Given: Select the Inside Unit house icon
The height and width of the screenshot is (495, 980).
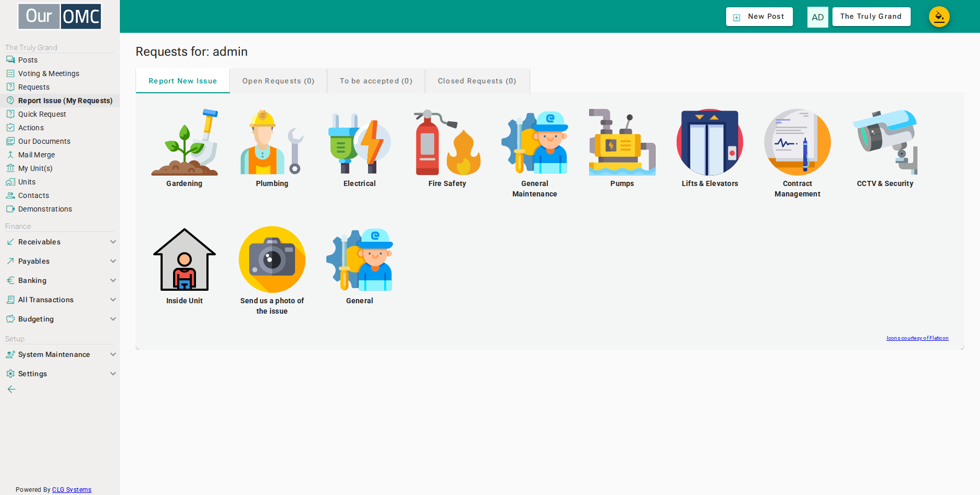Looking at the screenshot, I should (x=185, y=259).
